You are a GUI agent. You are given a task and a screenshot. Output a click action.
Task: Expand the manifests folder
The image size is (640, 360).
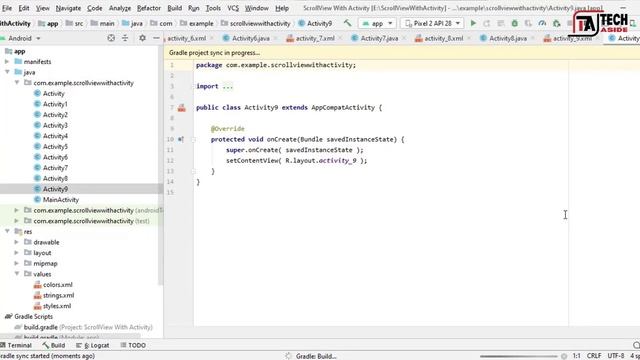pos(7,62)
